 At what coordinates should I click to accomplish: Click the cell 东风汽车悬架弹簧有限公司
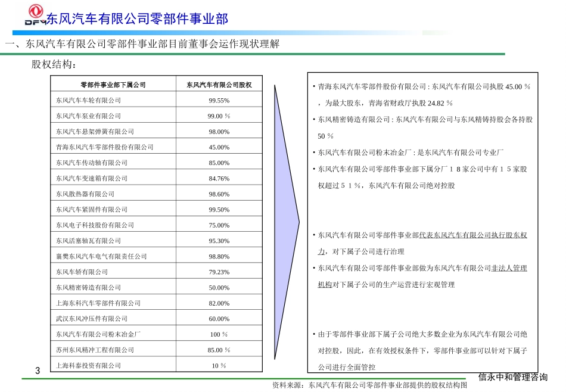(95, 132)
